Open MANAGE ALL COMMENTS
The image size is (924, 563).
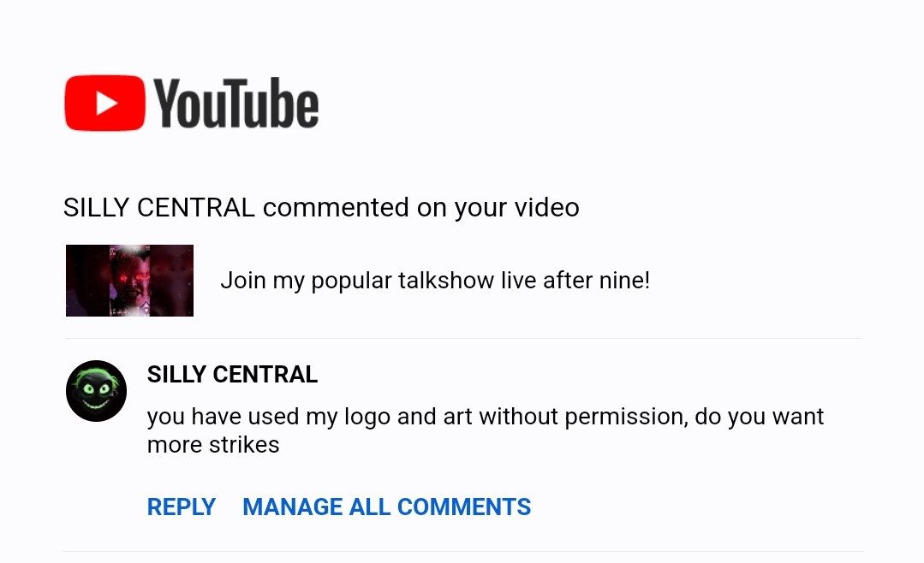[386, 507]
